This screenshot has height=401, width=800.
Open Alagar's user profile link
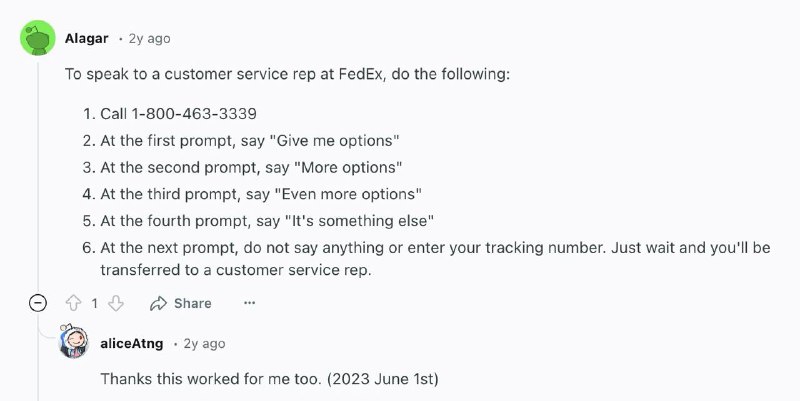coord(86,38)
